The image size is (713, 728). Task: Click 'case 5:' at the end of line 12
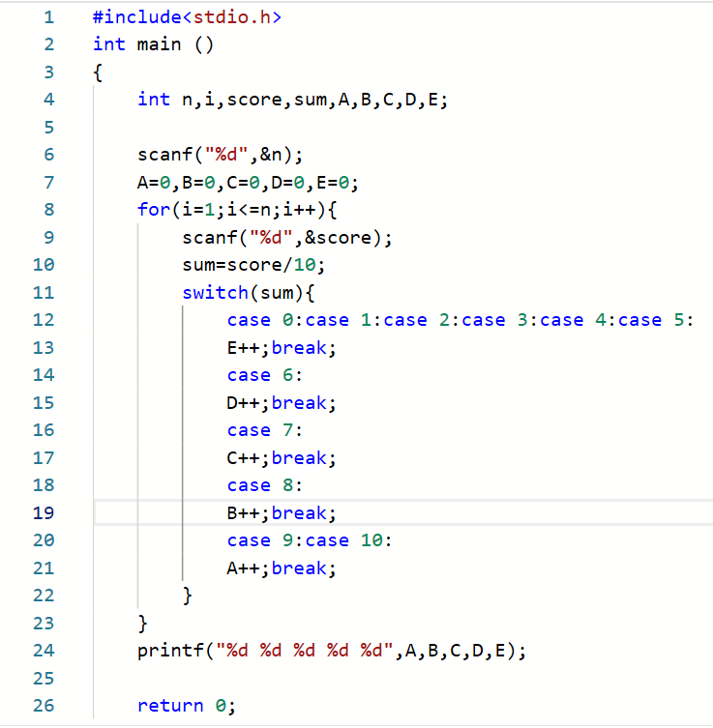656,320
